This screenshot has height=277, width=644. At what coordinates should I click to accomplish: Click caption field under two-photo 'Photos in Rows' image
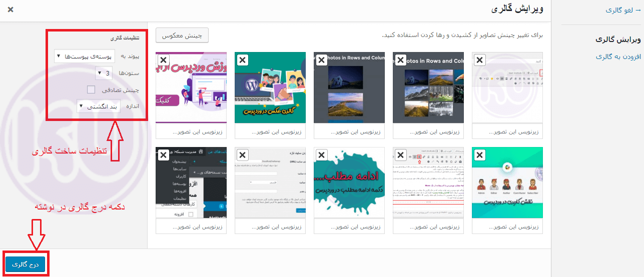coord(349,131)
